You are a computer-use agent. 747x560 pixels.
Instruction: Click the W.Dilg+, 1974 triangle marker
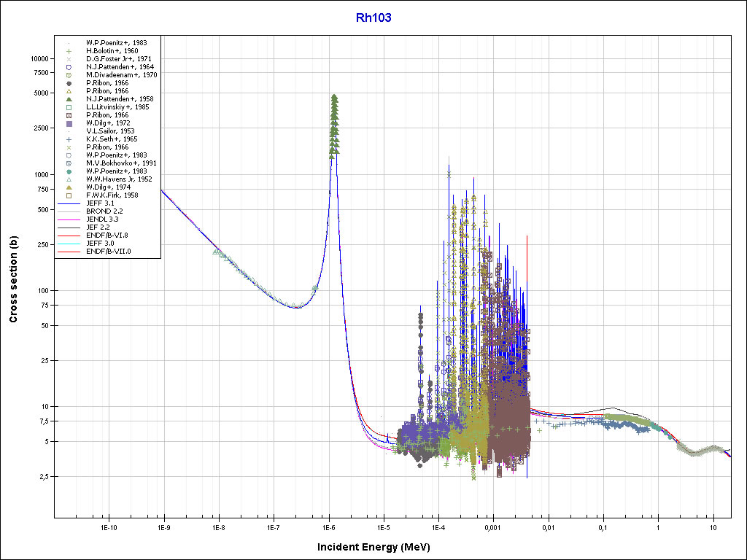pos(68,187)
